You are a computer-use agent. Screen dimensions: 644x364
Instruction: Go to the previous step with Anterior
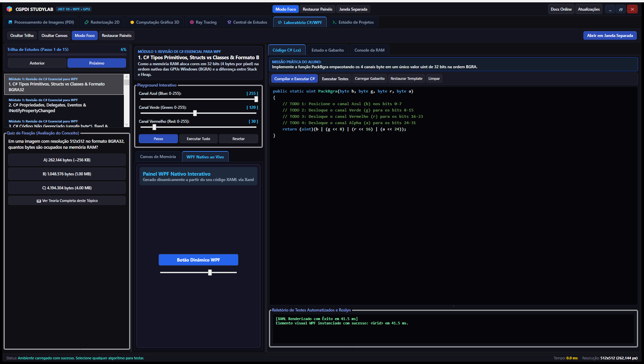(x=37, y=63)
